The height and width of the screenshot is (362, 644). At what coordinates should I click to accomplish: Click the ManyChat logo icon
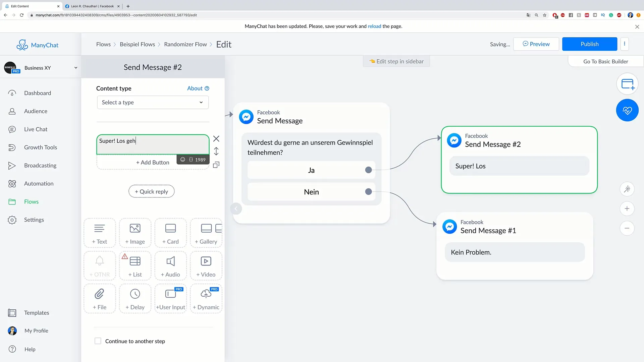22,45
